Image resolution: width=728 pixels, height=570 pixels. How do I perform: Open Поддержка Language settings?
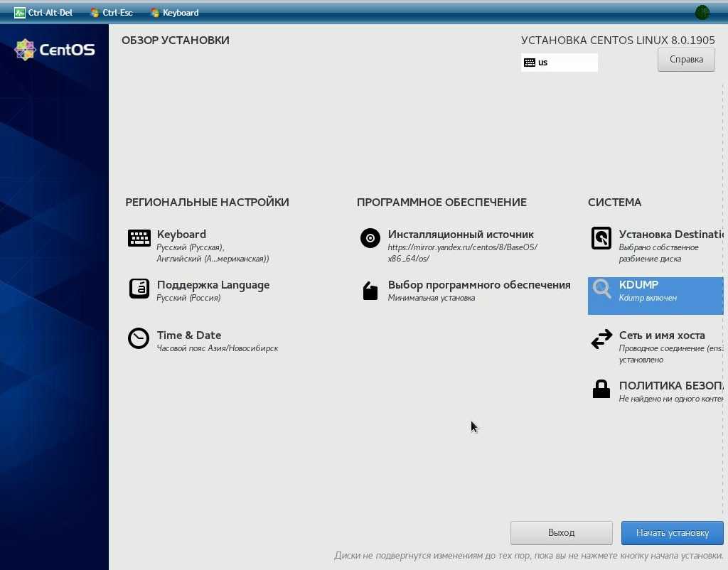coord(200,290)
